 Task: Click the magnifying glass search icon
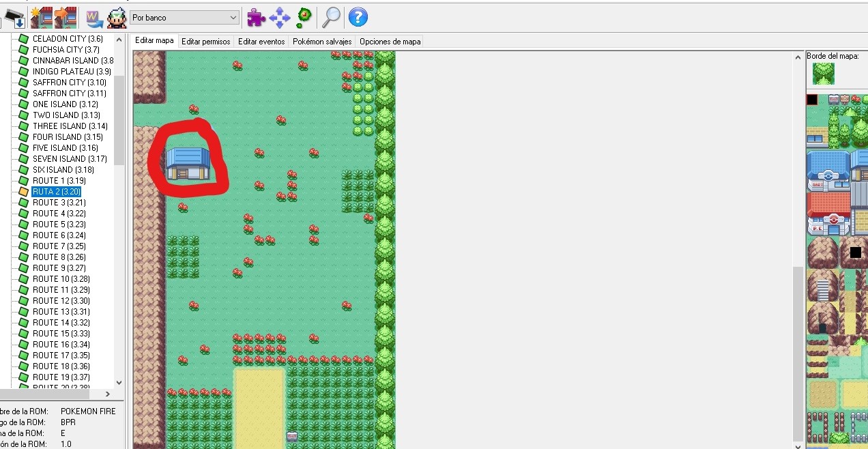click(x=332, y=17)
